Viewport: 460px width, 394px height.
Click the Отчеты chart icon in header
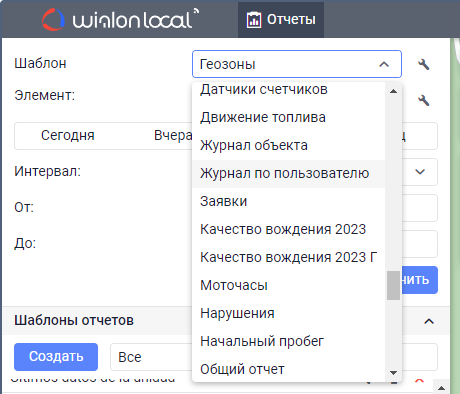coord(254,20)
